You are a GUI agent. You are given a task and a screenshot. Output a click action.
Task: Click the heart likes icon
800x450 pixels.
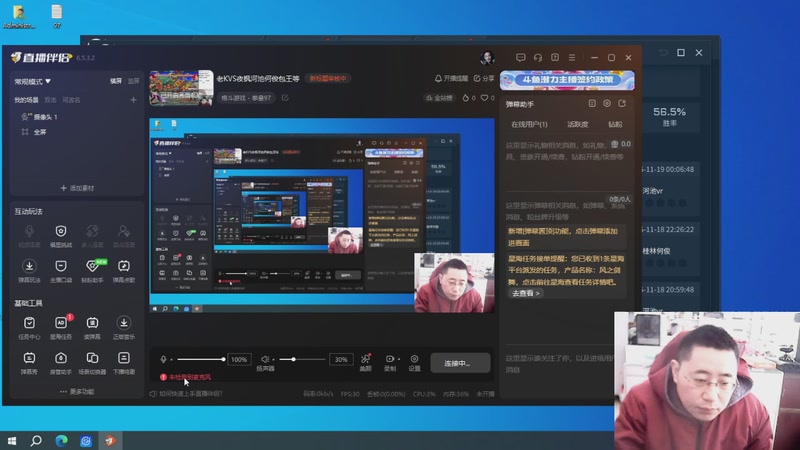[484, 97]
